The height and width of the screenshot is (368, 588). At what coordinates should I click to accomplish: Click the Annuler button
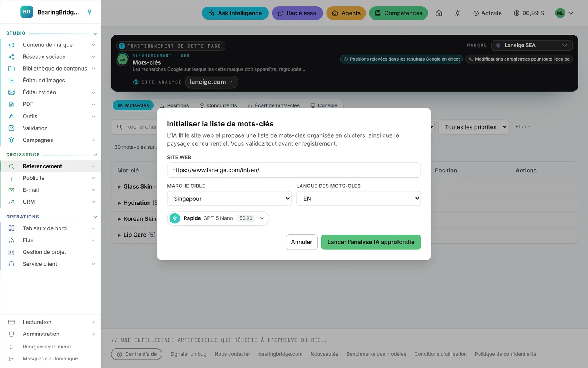click(302, 242)
